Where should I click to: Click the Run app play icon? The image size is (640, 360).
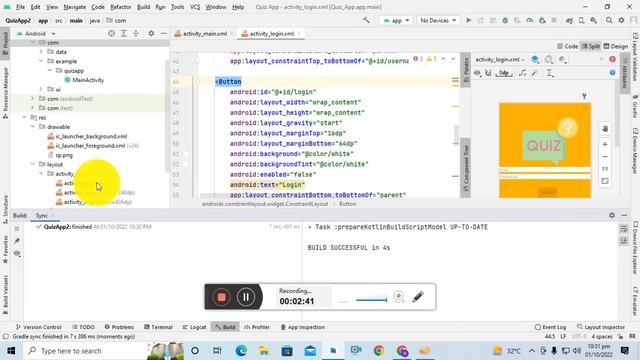(x=469, y=20)
